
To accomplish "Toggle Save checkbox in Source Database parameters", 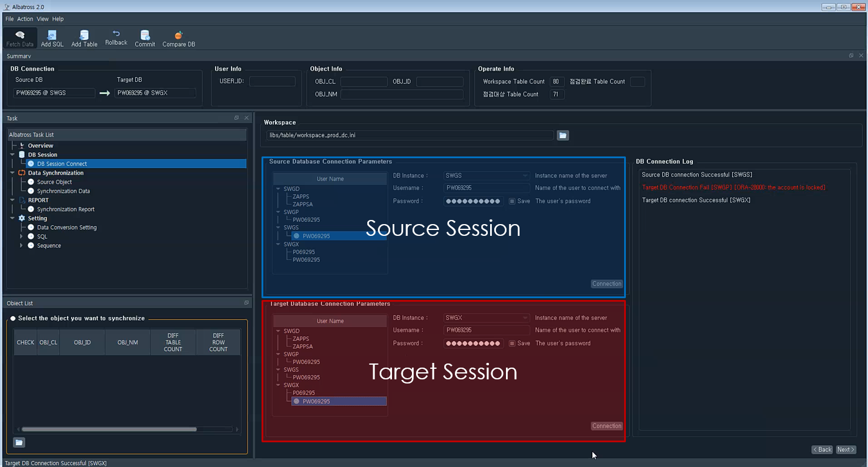I will 512,201.
